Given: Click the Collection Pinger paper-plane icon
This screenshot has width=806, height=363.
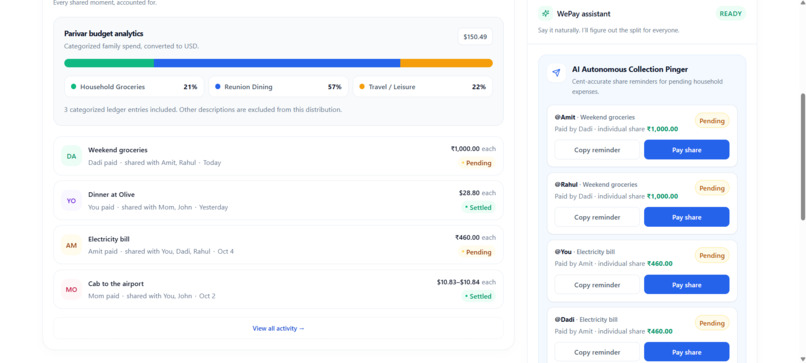Looking at the screenshot, I should pos(556,73).
